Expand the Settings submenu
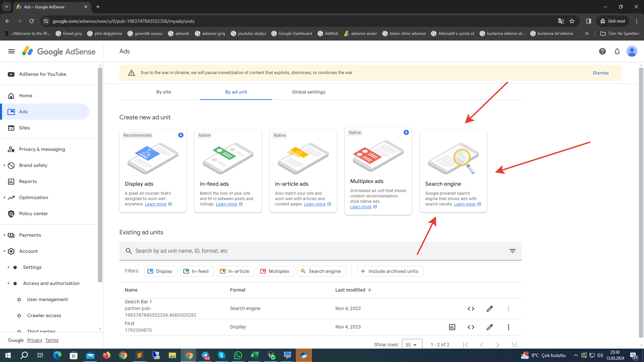Screen dimensions: 644x362 8,267
